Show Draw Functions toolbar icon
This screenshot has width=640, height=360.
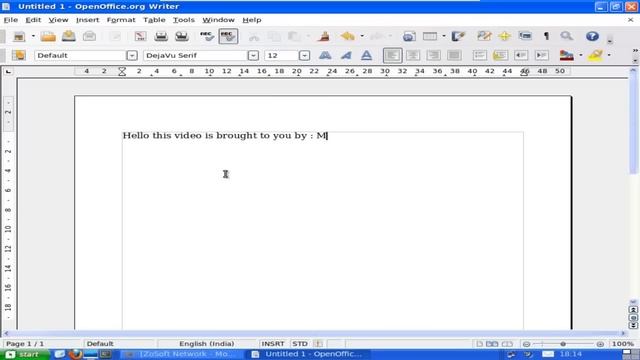[x=458, y=36]
